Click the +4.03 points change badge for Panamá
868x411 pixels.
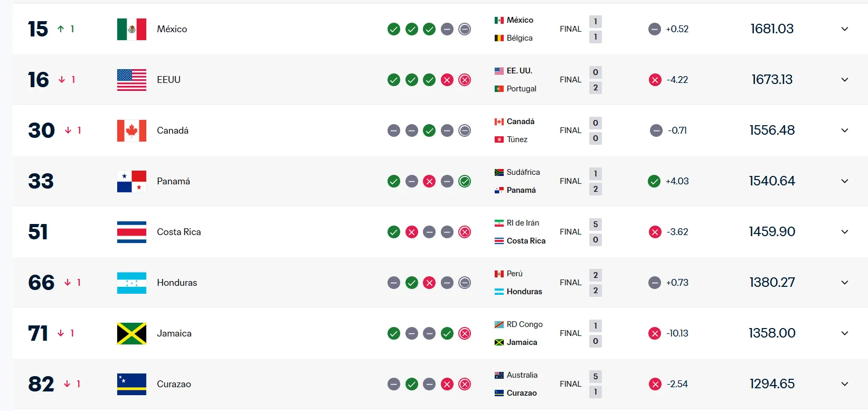[x=668, y=181]
